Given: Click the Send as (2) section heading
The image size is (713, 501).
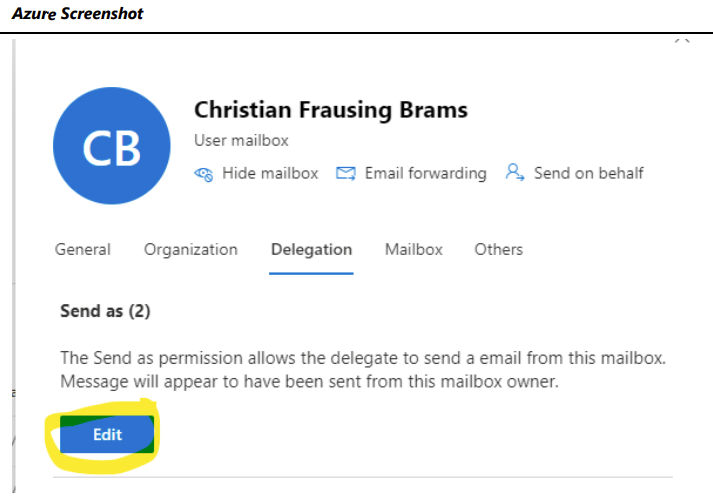Looking at the screenshot, I should click(105, 311).
